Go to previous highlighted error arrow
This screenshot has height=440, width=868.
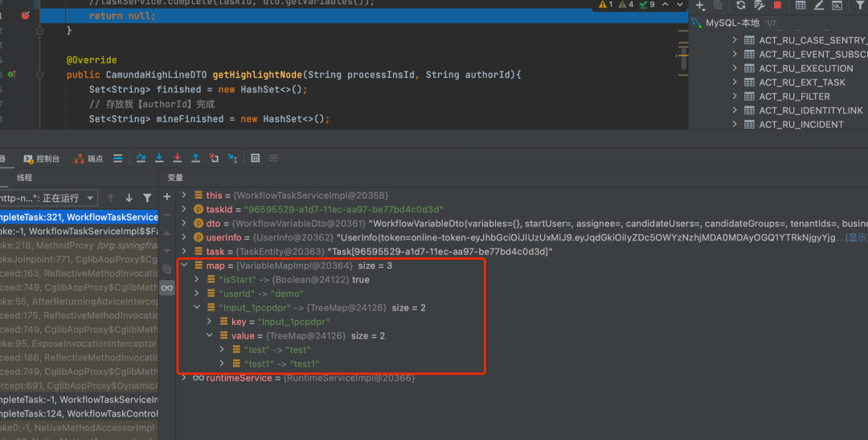tap(665, 5)
